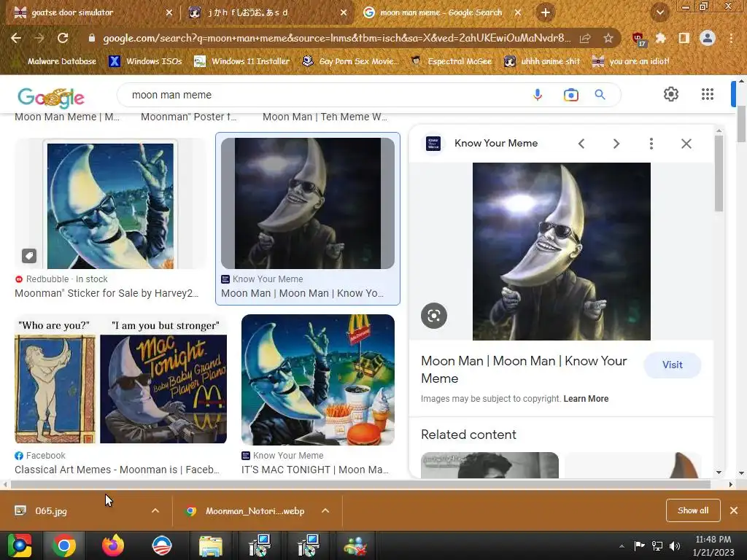Open the uBlock extension icon

tap(638, 39)
